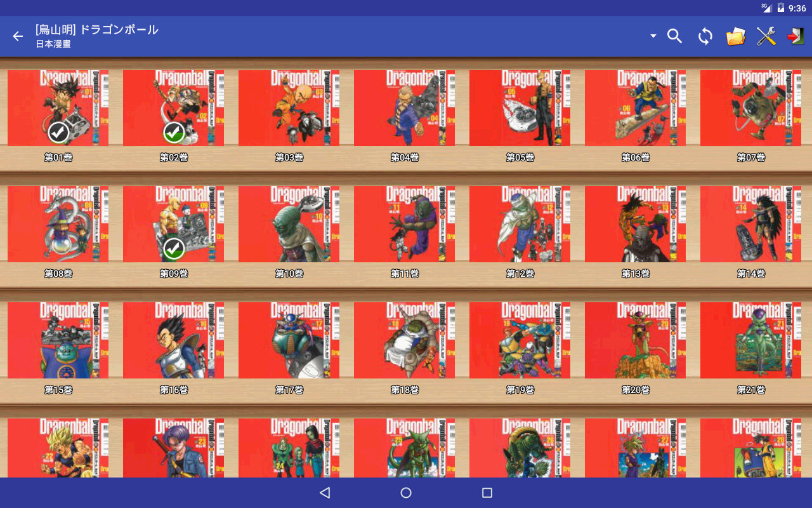
Task: Click the 日本漫畫 subtitle
Action: tap(53, 44)
